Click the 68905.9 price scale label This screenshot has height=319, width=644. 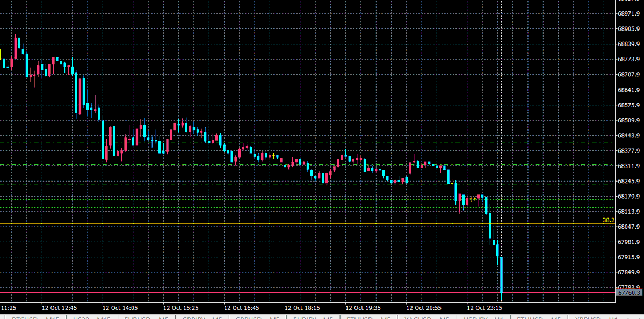[629, 29]
